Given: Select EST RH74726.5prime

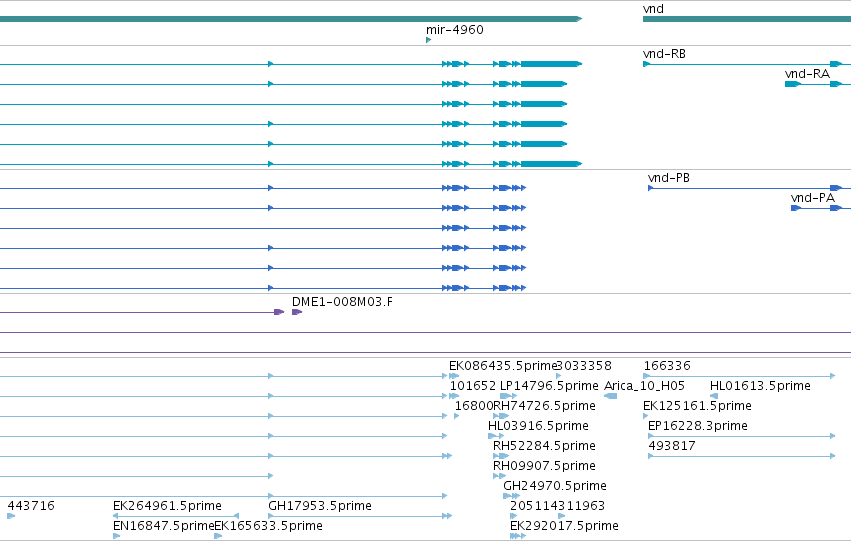Looking at the screenshot, I should (x=544, y=406).
